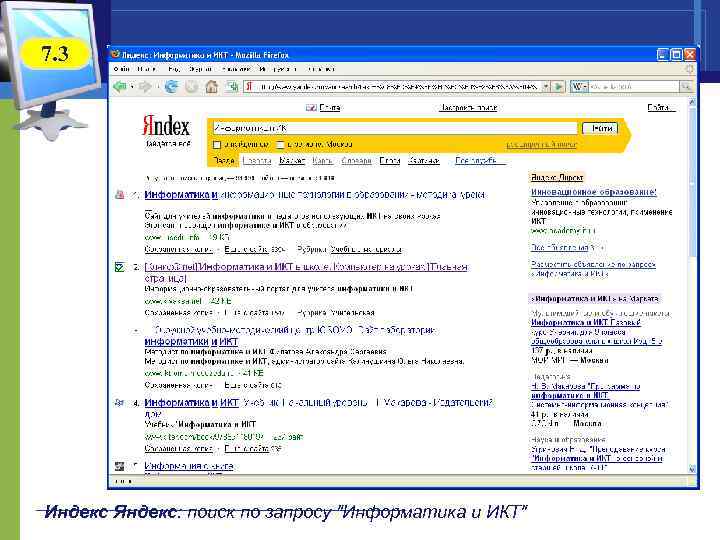The height and width of the screenshot is (540, 720).
Task: Switch to the Словари tab
Action: click(356, 161)
